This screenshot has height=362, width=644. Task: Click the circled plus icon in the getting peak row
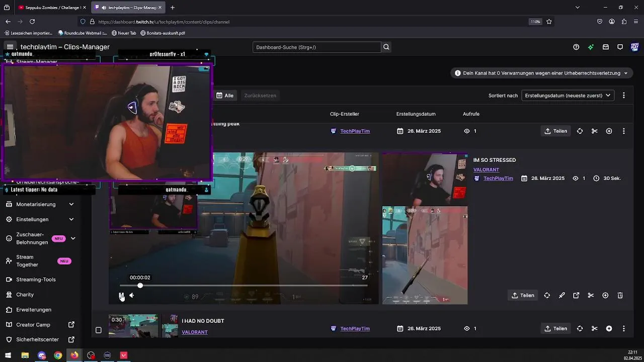click(609, 131)
